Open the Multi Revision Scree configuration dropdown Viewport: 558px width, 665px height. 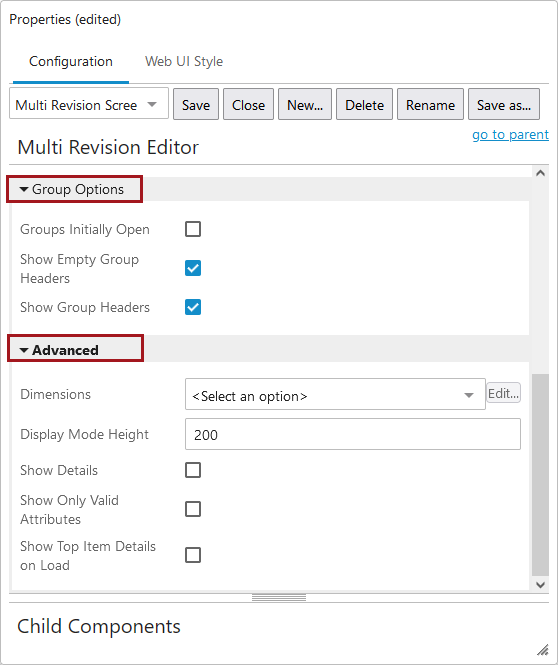click(x=89, y=105)
